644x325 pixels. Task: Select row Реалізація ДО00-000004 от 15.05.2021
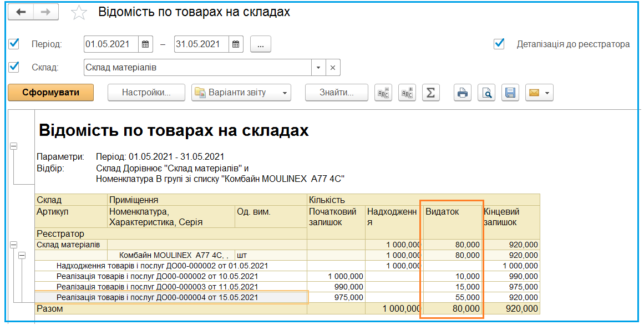tap(171, 297)
